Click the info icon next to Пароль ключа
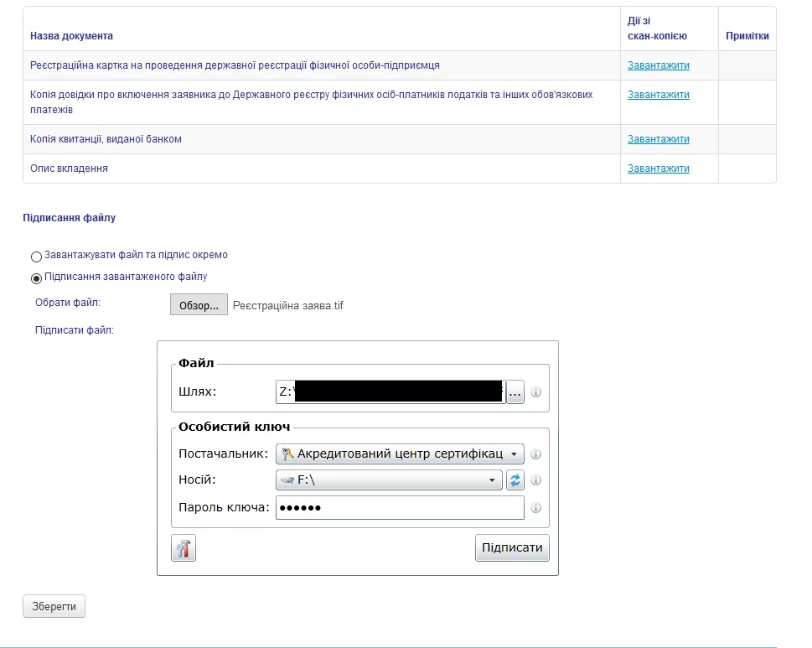 point(536,508)
